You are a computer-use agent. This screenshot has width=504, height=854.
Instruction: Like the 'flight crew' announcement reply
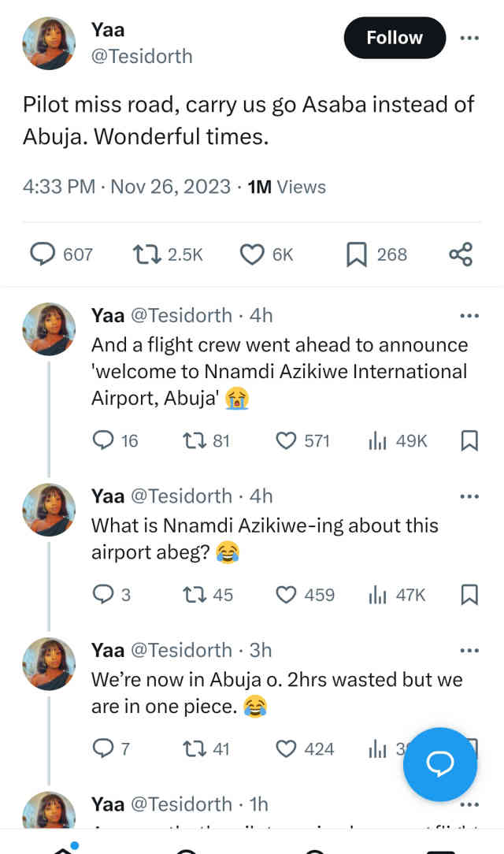286,440
